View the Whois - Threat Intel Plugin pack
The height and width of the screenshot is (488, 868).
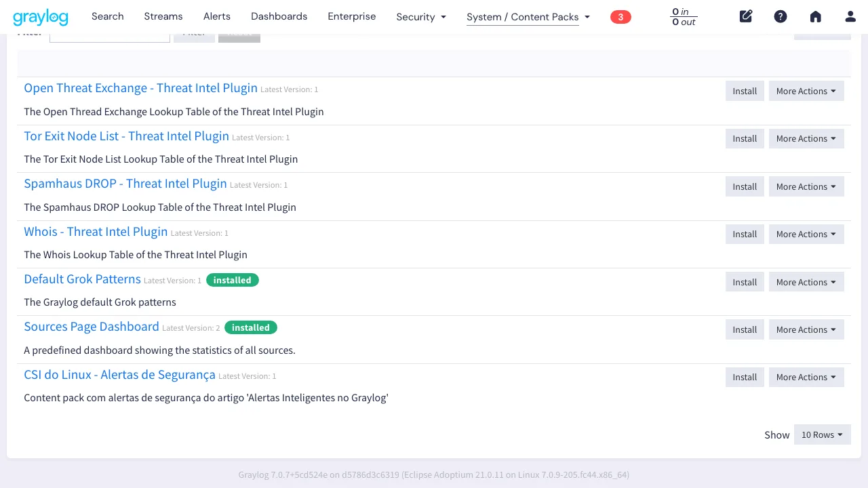click(96, 232)
